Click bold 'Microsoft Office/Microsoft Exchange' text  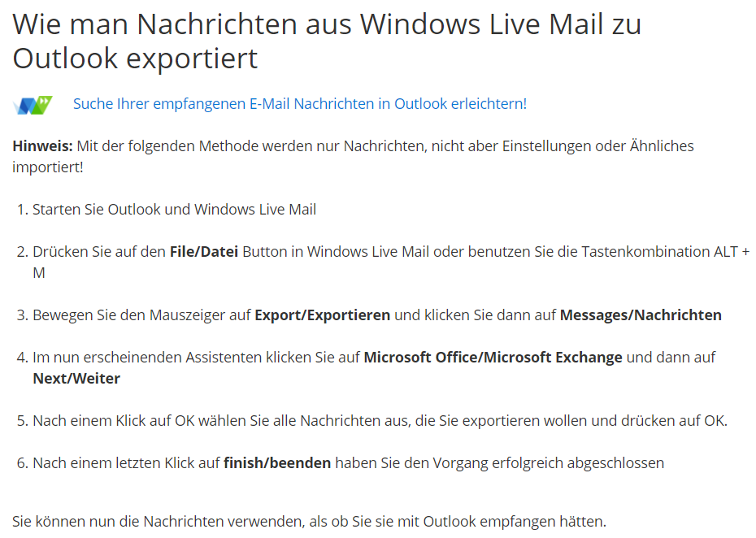493,358
